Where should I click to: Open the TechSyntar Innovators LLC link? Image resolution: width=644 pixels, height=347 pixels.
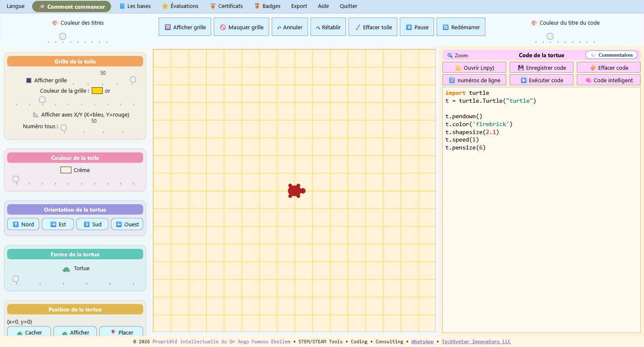476,342
